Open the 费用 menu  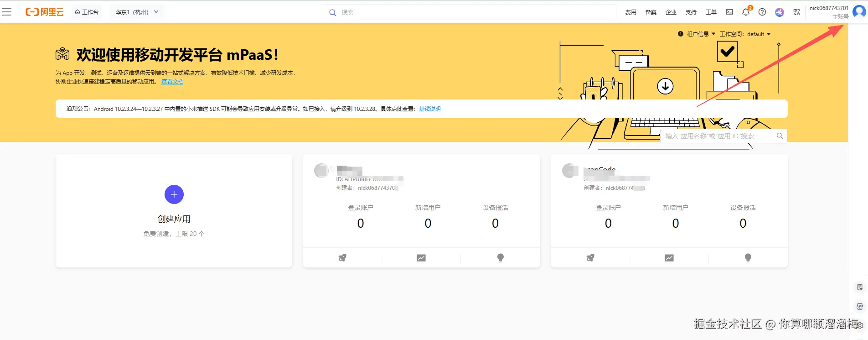(630, 12)
